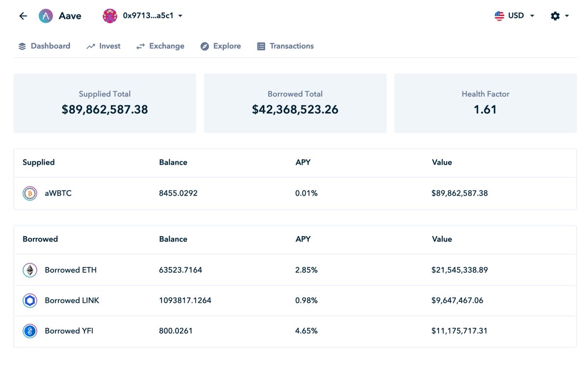Click Value header in Supplied table
588x368 pixels.
click(441, 162)
